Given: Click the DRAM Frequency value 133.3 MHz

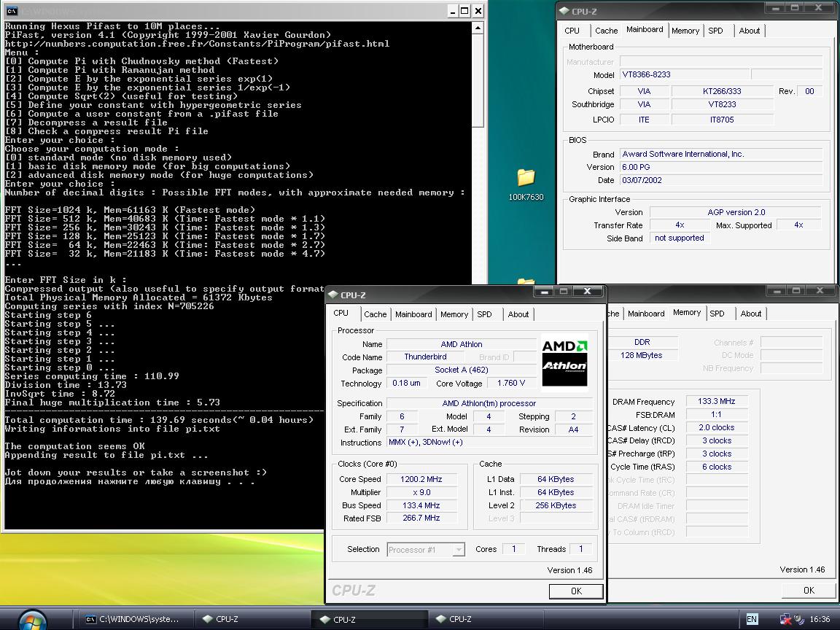Looking at the screenshot, I should point(716,401).
